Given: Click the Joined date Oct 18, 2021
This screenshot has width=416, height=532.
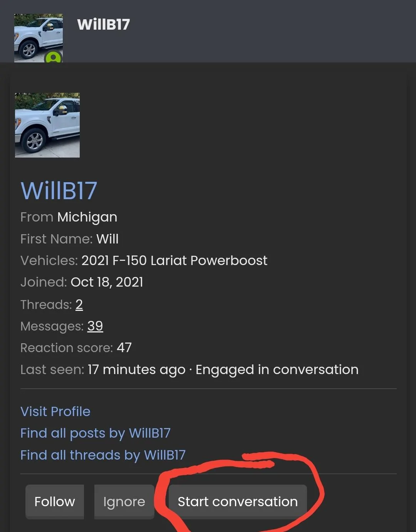Looking at the screenshot, I should click(x=107, y=282).
